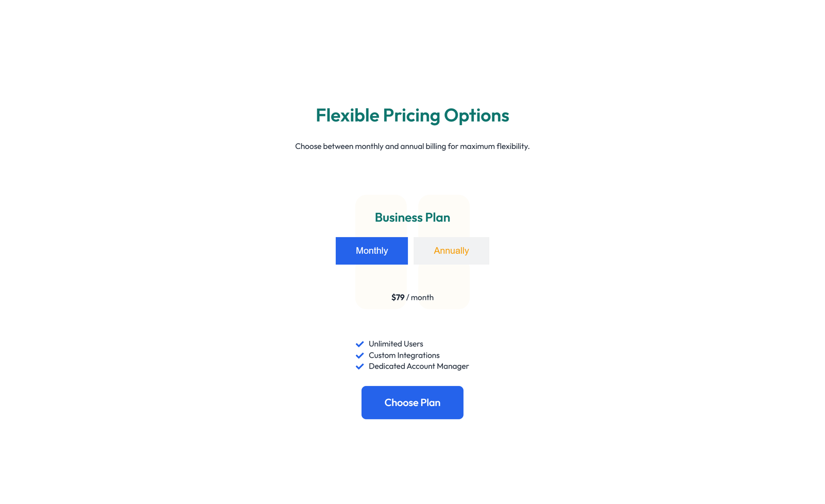Toggle the Annually tab on the billing switcher
The width and height of the screenshot is (825, 504).
point(451,250)
